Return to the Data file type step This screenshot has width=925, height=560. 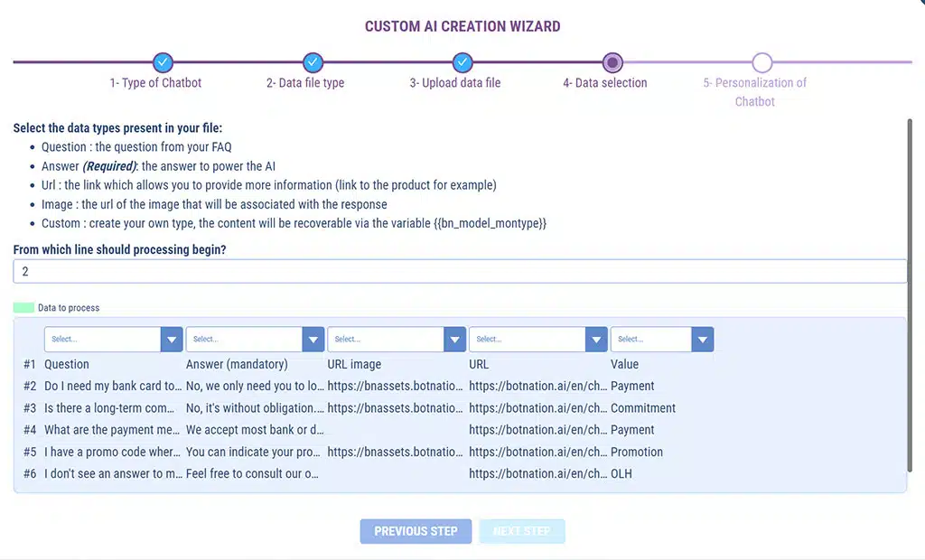pyautogui.click(x=305, y=83)
